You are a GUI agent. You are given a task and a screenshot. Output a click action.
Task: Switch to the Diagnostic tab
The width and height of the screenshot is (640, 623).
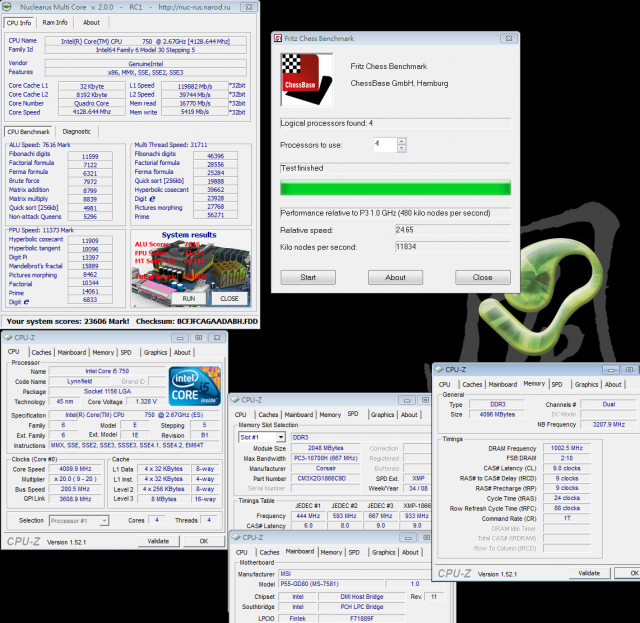tap(77, 131)
